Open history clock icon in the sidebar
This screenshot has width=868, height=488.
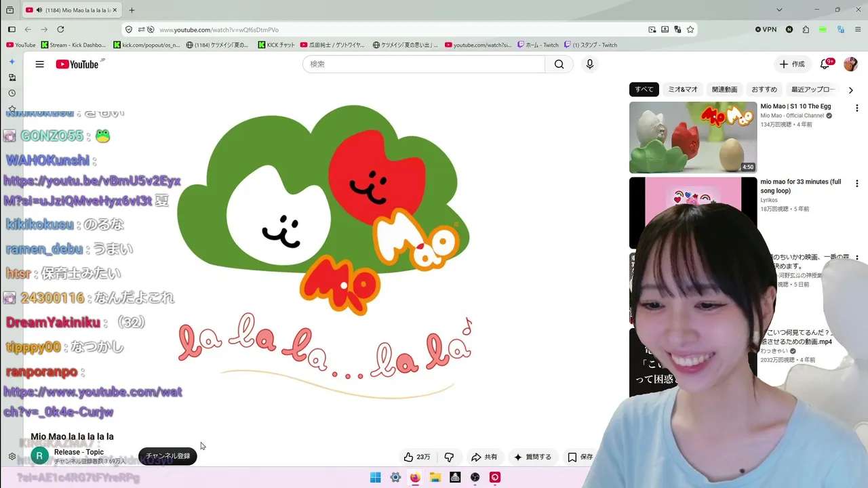(x=12, y=94)
